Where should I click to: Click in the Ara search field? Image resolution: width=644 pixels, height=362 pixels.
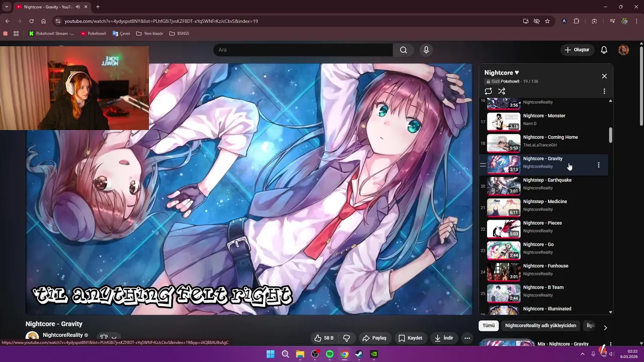click(x=303, y=50)
